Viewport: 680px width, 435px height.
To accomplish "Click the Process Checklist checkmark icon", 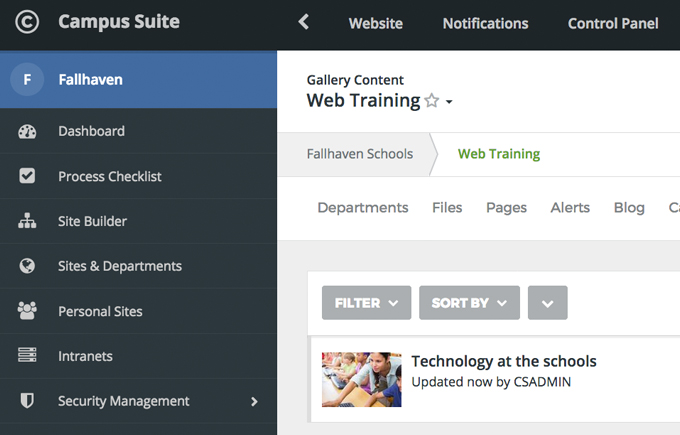I will (27, 176).
